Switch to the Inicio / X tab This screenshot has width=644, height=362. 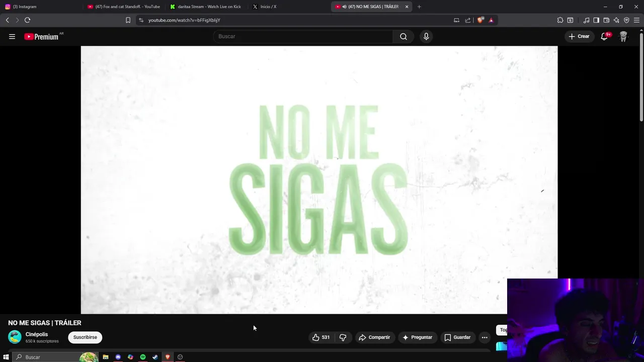289,7
